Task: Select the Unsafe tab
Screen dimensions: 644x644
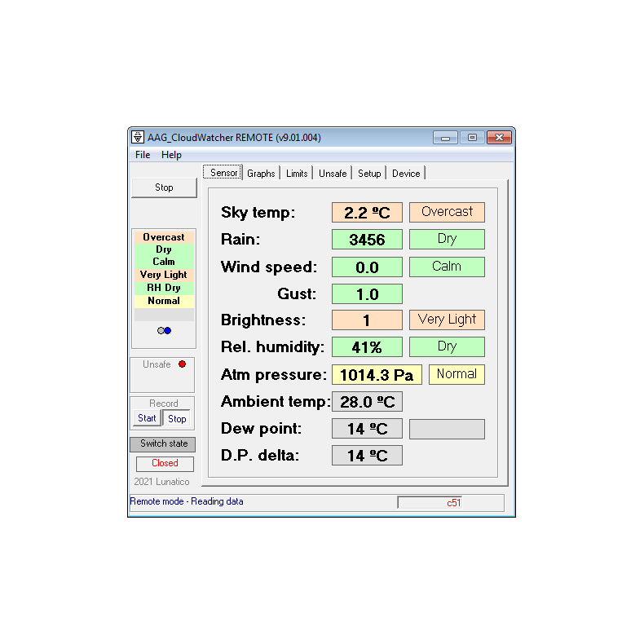Action: (333, 174)
